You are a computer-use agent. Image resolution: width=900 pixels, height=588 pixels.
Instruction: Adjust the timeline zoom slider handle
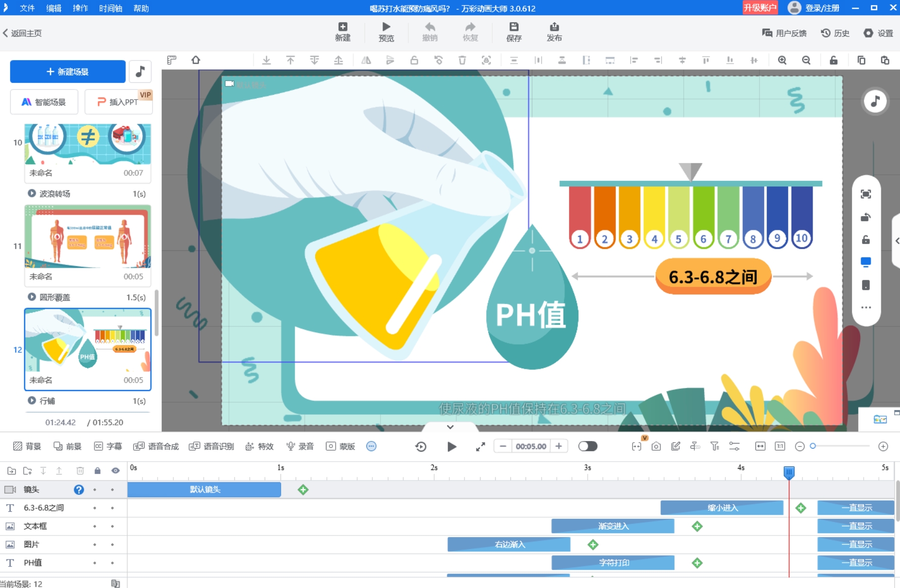pos(813,446)
